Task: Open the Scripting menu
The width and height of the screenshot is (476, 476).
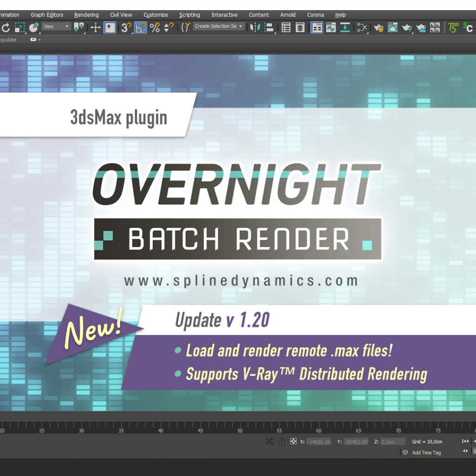Action: (x=190, y=15)
